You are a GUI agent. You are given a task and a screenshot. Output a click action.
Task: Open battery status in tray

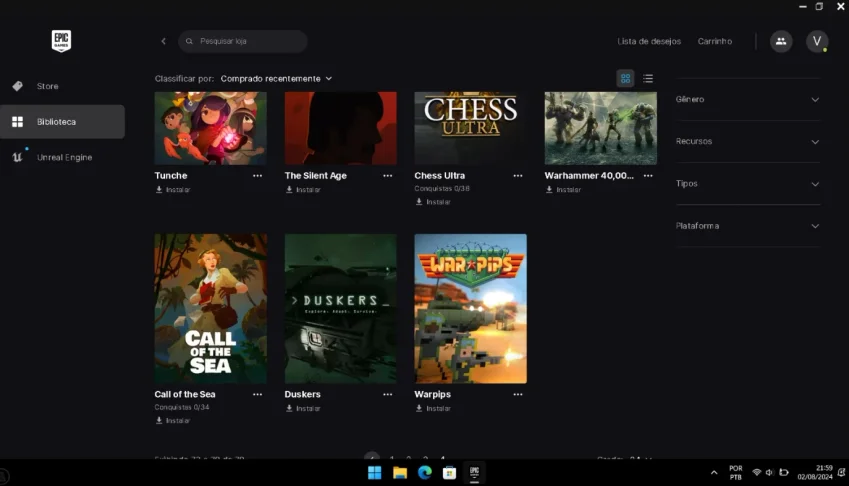(783, 472)
